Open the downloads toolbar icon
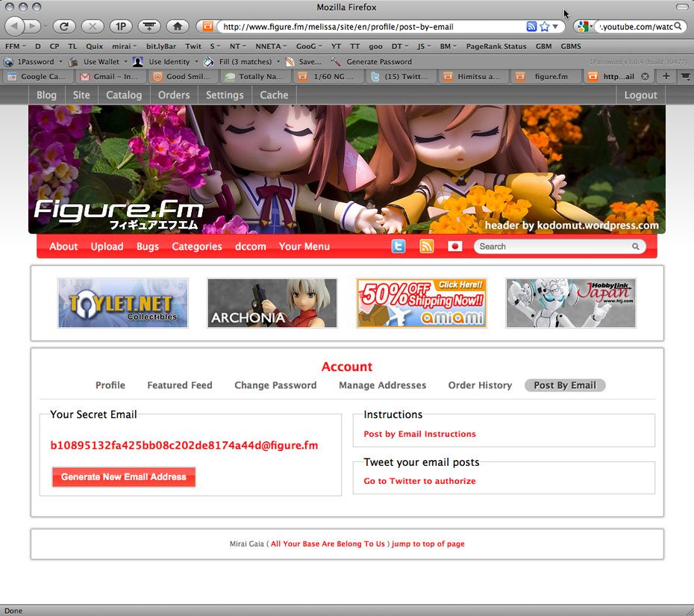 [x=149, y=26]
